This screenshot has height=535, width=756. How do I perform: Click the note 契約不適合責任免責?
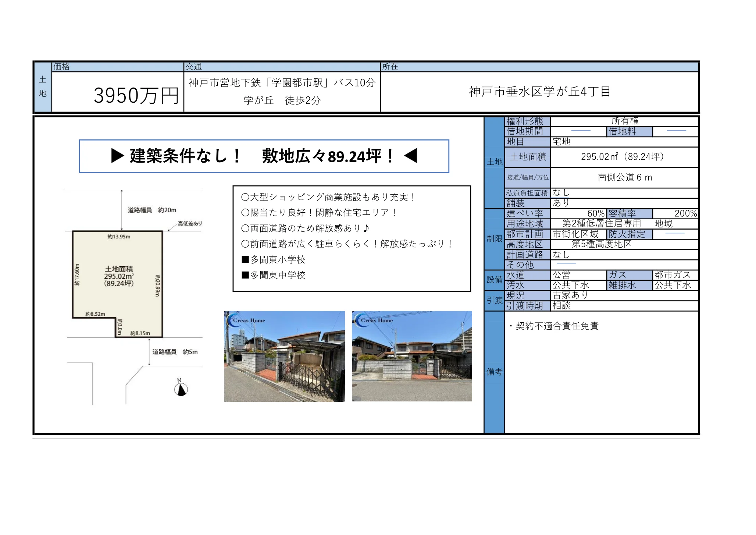(x=553, y=326)
